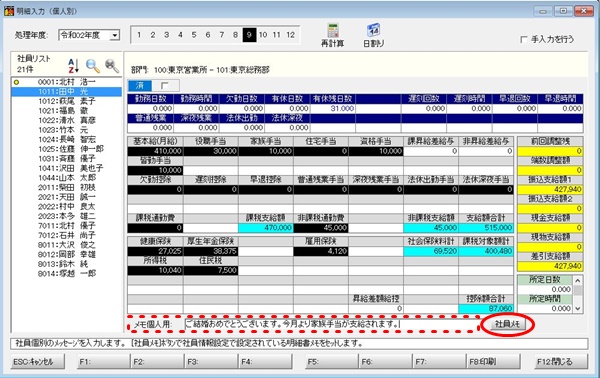Click down arrow of 所定日数 scroll list
The height and width of the screenshot is (378, 600).
578,308
